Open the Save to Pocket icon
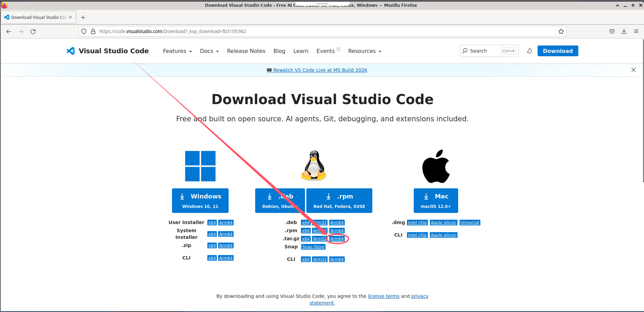This screenshot has height=312, width=644. point(612,31)
